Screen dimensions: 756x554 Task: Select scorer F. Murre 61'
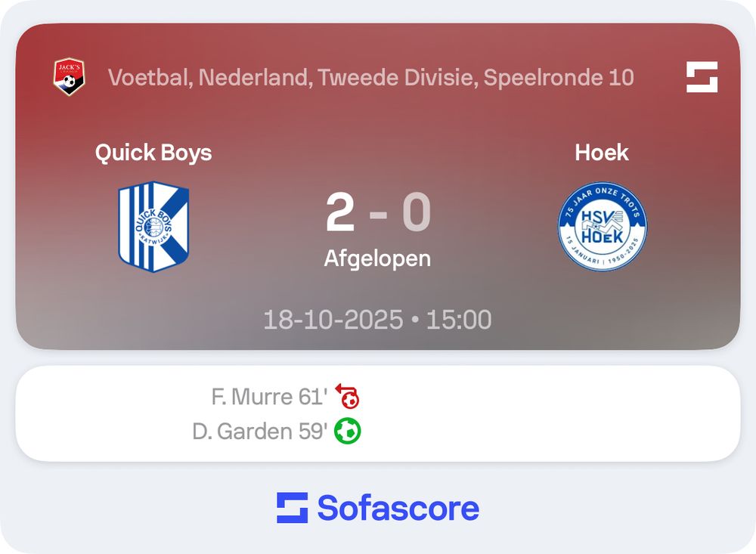tap(269, 397)
